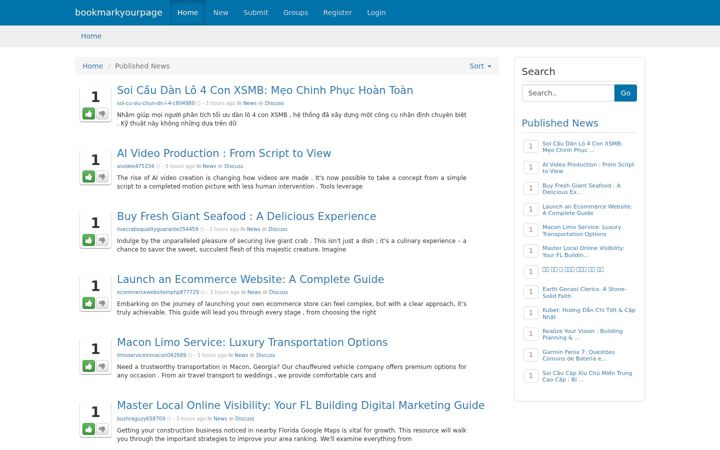The height and width of the screenshot is (450, 720).
Task: Open sidebar link Macon Limo Service: Luxury Transportation
Action: (581, 231)
